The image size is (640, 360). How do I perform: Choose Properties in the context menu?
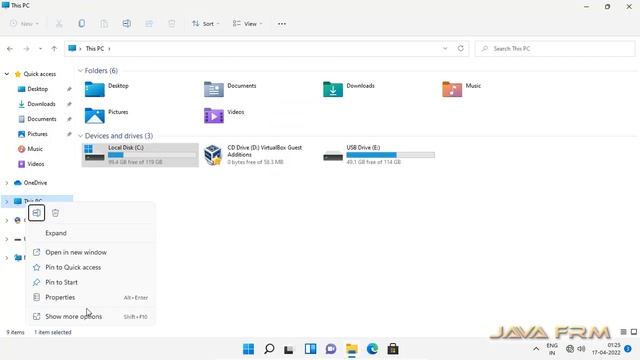point(91,298)
